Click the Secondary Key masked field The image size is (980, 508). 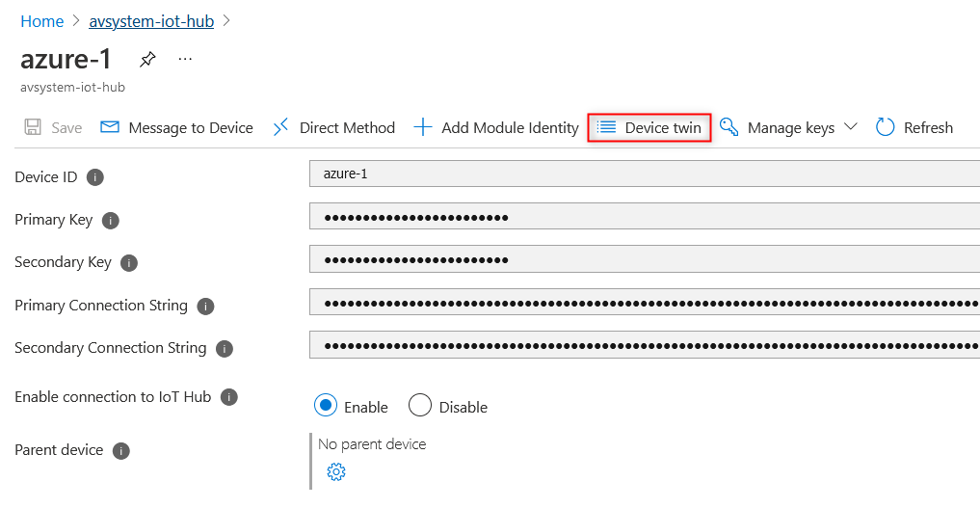(645, 259)
